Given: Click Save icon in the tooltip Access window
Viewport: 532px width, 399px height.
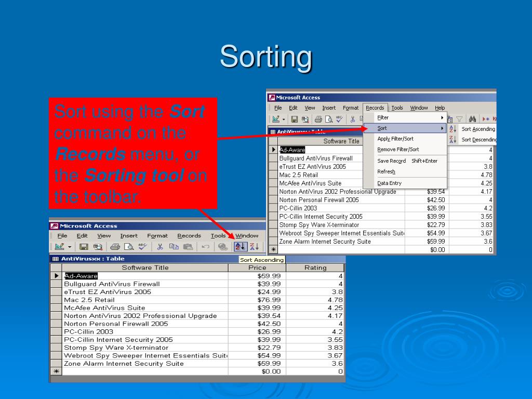Looking at the screenshot, I should (84, 247).
